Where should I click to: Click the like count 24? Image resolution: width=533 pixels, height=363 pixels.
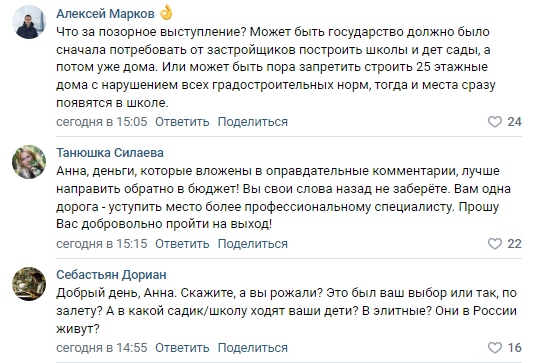(514, 122)
